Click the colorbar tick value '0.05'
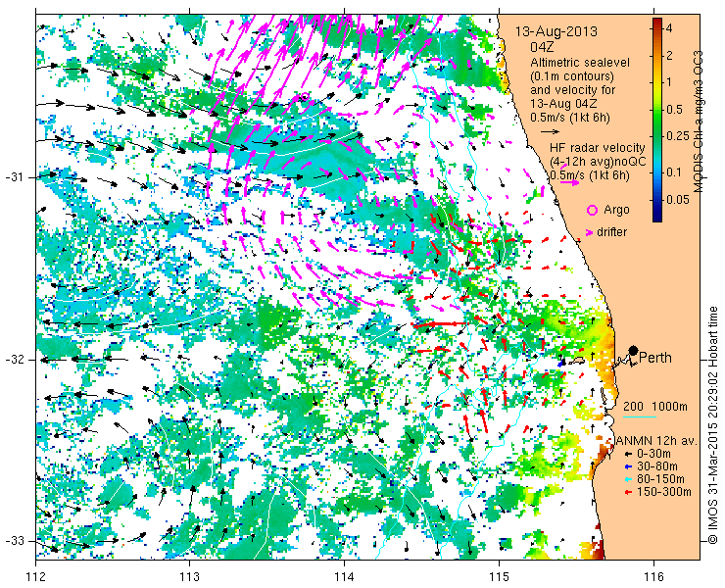The width and height of the screenshot is (725, 588). (x=677, y=200)
